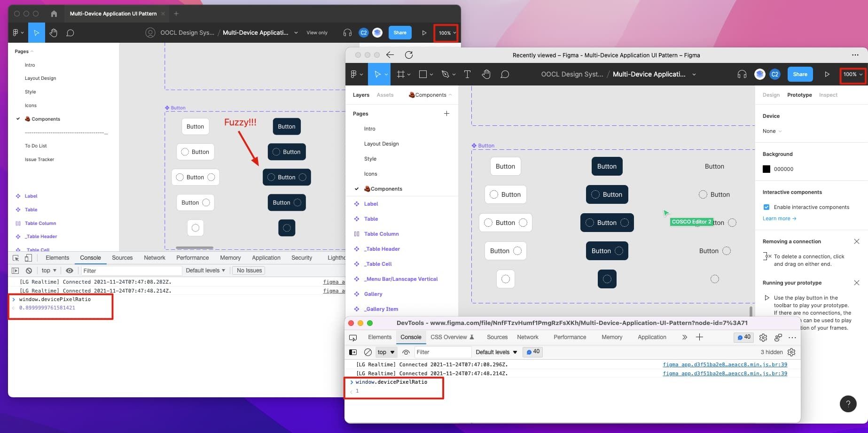Screen dimensions: 868x433
Task: Click the inspect element picker in left DevTools
Action: 16,258
